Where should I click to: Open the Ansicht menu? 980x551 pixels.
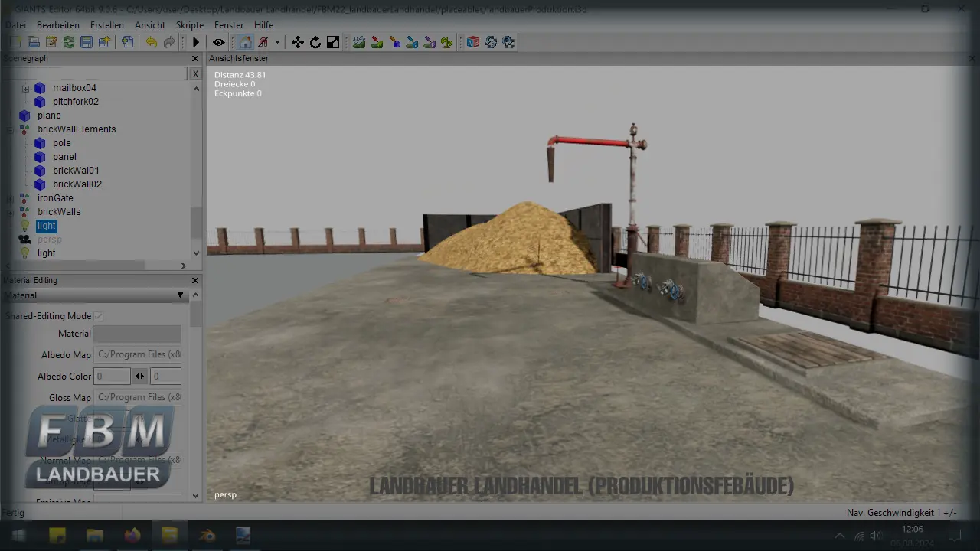point(150,25)
